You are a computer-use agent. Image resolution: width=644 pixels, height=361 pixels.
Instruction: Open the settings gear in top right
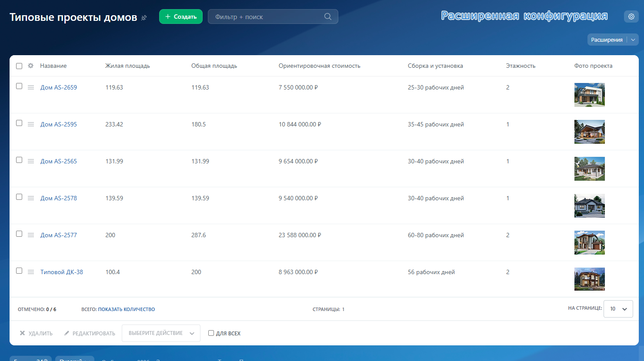click(631, 17)
